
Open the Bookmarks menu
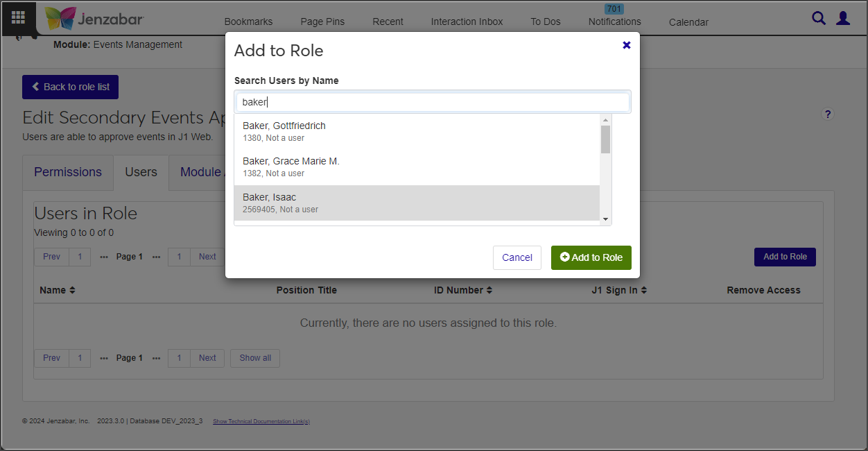coord(248,22)
